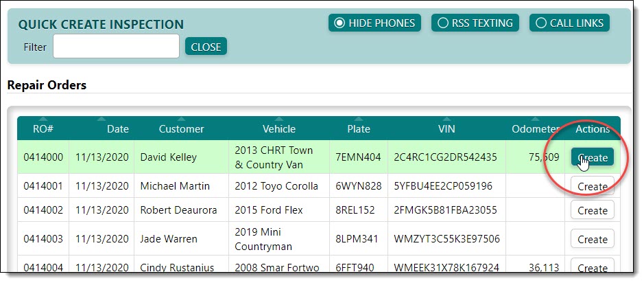Click VIN 2FMGK5B81FBA23055
This screenshot has width=644, height=283.
point(446,210)
